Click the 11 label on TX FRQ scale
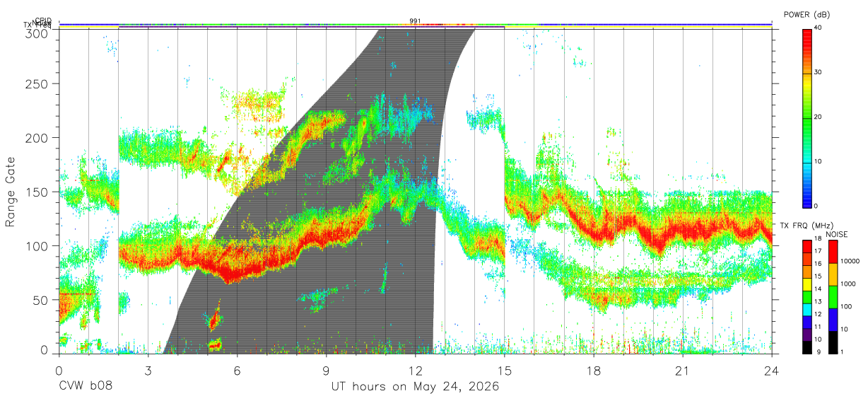868x401 pixels. click(817, 327)
